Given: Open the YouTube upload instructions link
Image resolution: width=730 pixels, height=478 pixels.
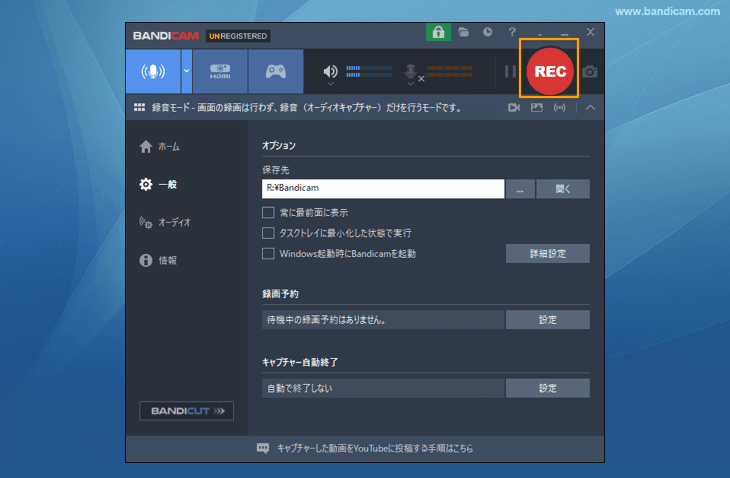Looking at the screenshot, I should tap(375, 448).
